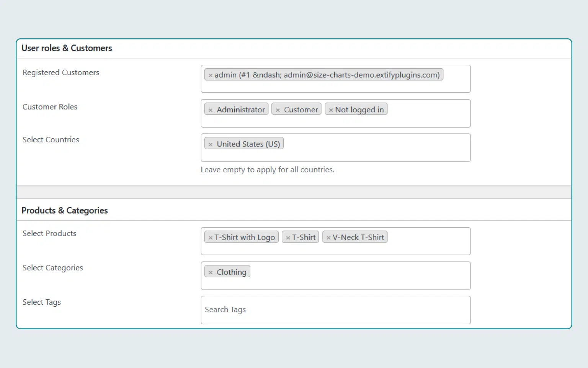The image size is (588, 368).
Task: Remove the Customer role tag
Action: [x=278, y=110]
